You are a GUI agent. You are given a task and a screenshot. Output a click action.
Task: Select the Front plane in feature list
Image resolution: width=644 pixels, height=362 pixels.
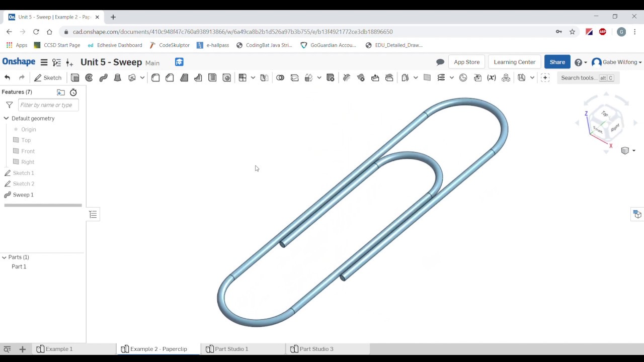pos(28,151)
